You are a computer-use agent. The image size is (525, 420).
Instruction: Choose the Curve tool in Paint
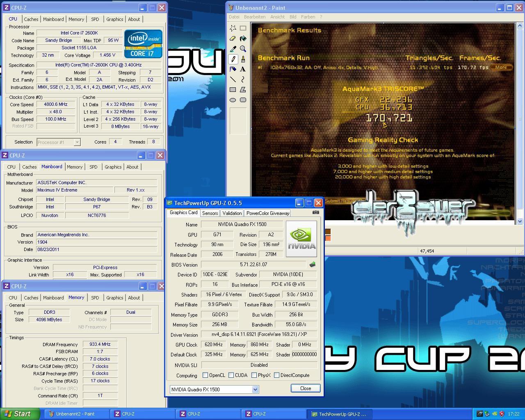(243, 80)
